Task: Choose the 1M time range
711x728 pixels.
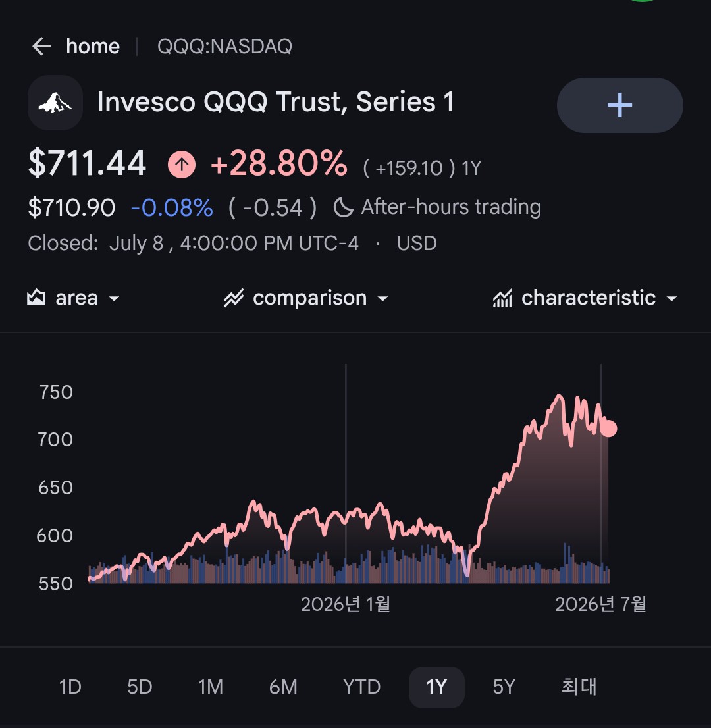Action: [211, 687]
